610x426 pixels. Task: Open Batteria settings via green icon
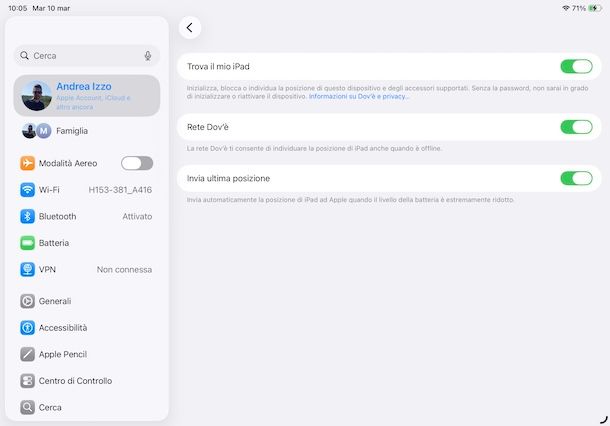point(28,243)
